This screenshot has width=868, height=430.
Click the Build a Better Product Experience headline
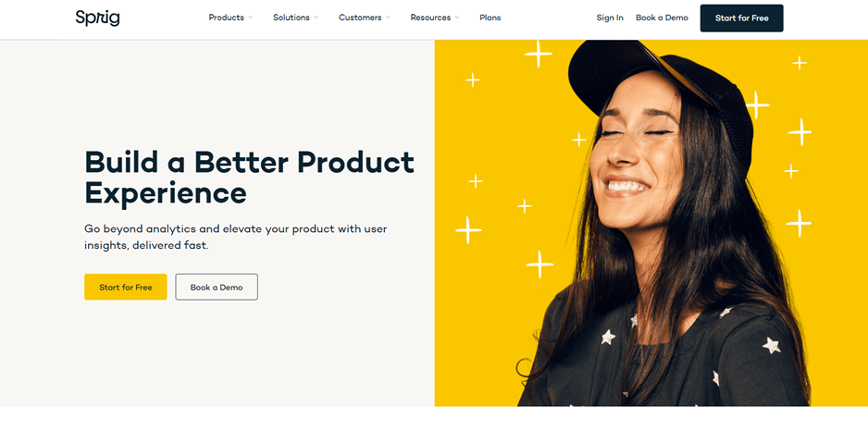coord(249,178)
